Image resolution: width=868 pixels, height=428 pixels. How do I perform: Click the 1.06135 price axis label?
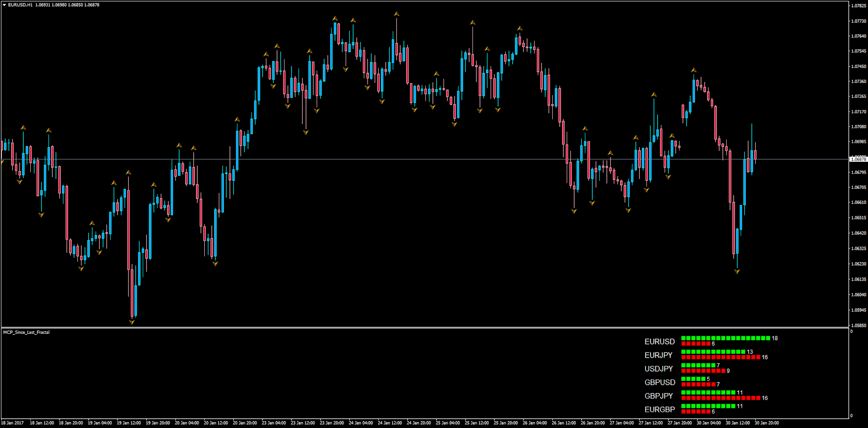859,279
